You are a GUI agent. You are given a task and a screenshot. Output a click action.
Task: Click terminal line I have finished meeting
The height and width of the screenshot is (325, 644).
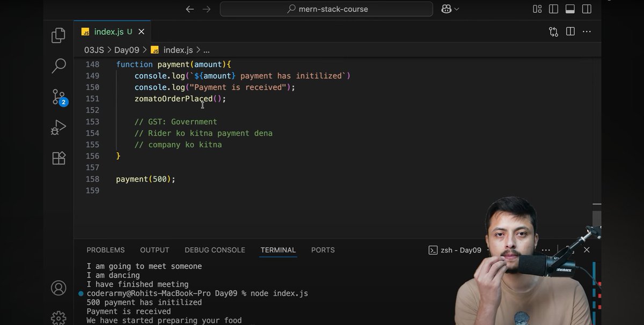click(x=137, y=284)
